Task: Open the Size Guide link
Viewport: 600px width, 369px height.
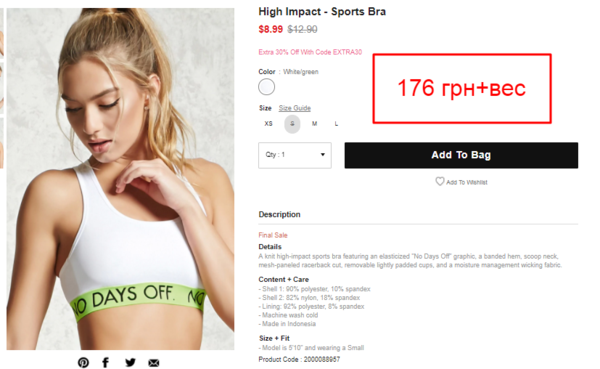Action: [295, 108]
